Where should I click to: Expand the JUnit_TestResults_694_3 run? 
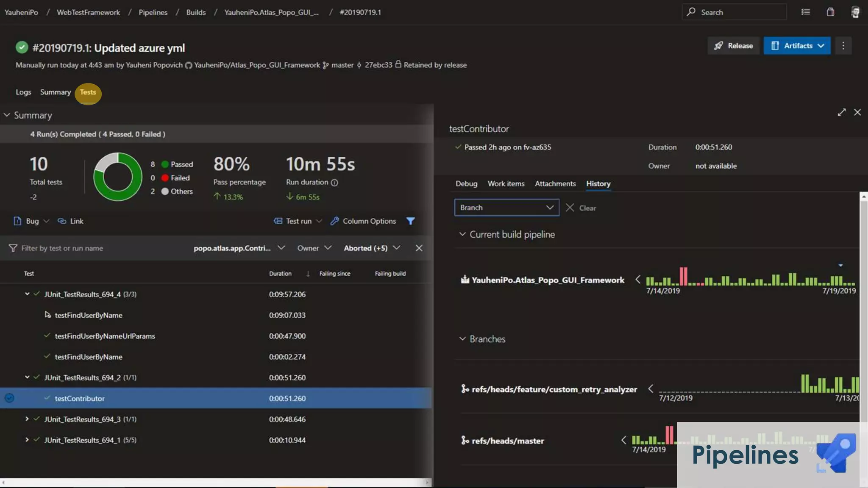(x=27, y=419)
